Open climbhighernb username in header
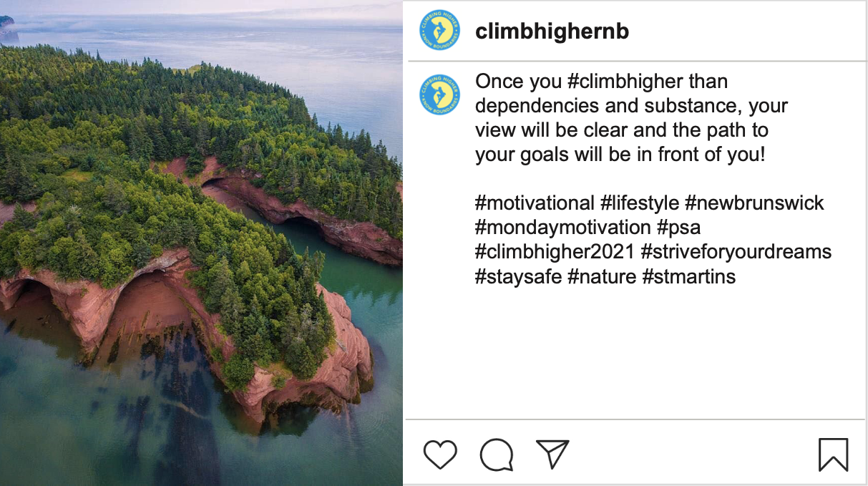The width and height of the screenshot is (868, 486). (x=552, y=31)
